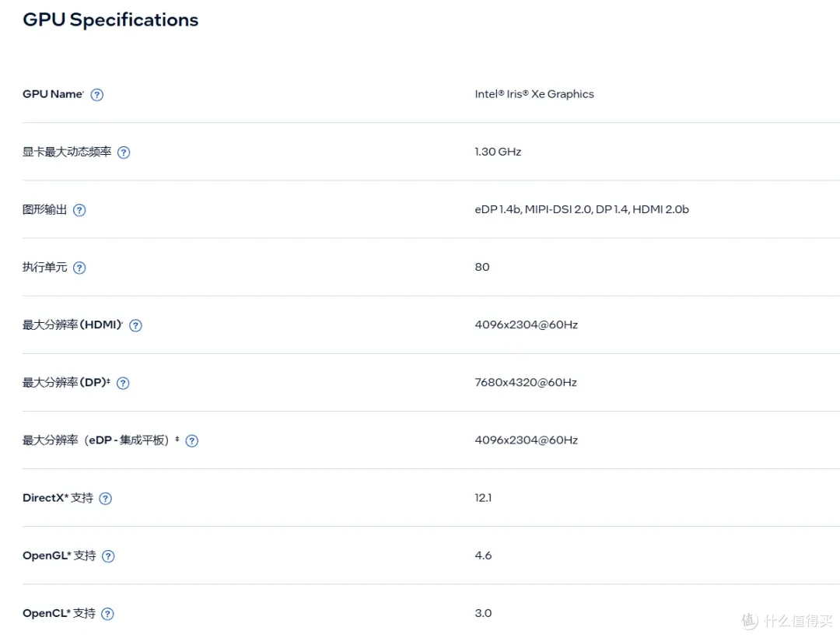This screenshot has height=638, width=840.
Task: Select the DirectX value 12.1
Action: [483, 498]
